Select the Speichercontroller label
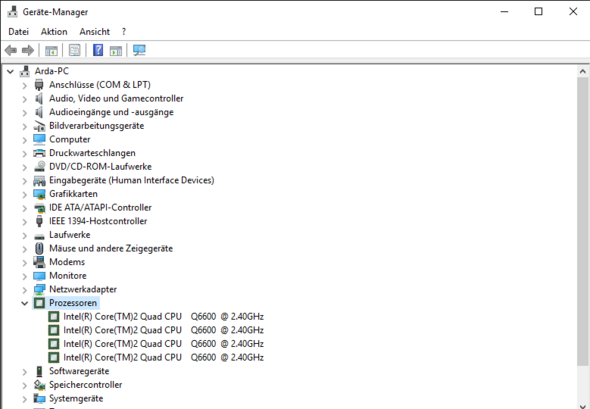This screenshot has width=590, height=409. point(86,385)
